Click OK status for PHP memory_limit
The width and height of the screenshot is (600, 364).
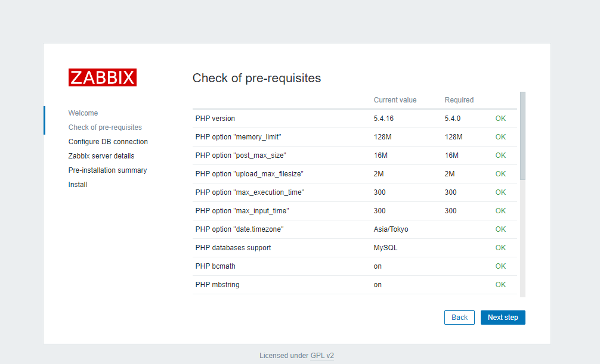[x=500, y=137]
